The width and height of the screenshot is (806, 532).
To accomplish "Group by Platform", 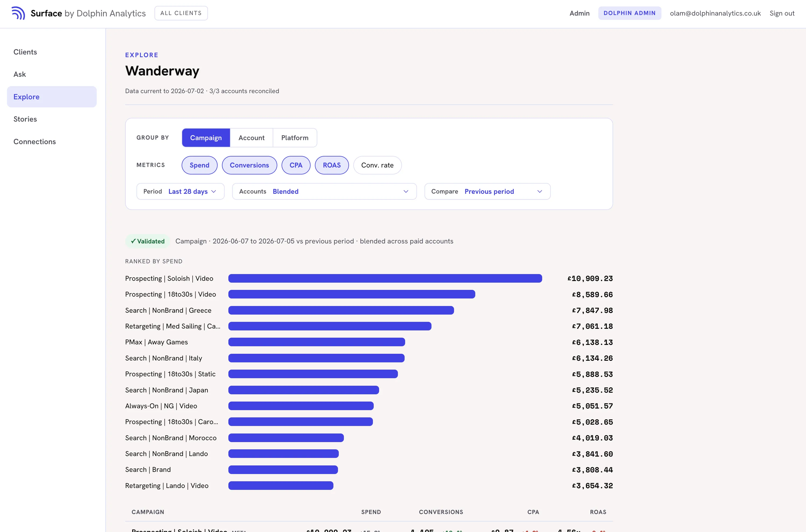I will tap(295, 138).
